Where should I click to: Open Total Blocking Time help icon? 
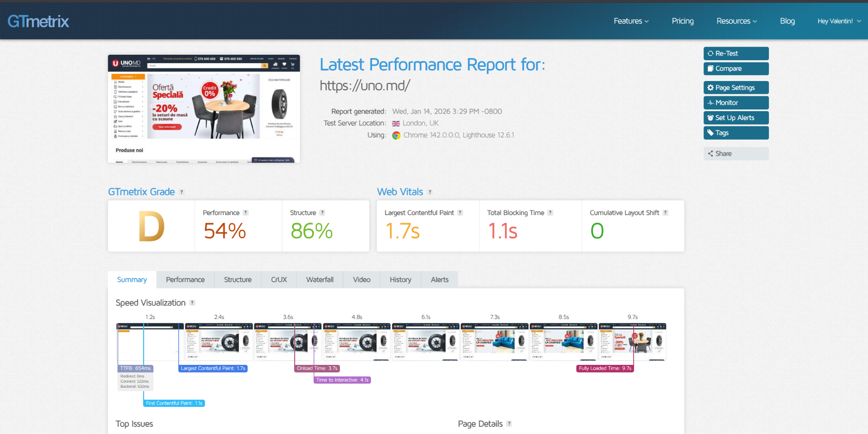550,213
